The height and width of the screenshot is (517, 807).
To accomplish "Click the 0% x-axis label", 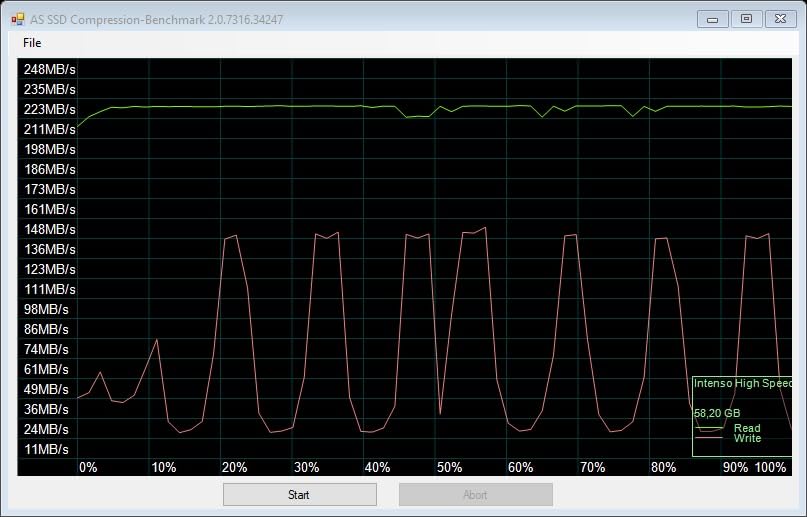I will (88, 467).
